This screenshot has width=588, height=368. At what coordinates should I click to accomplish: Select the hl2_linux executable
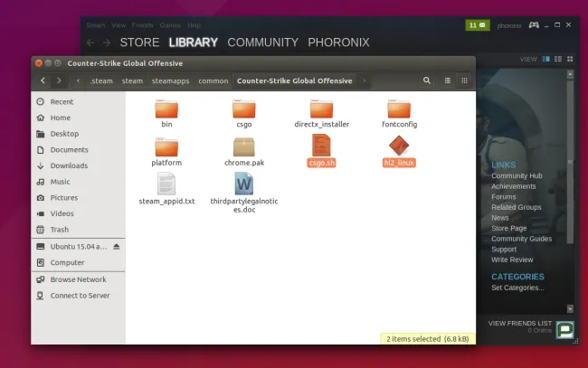[x=399, y=151]
